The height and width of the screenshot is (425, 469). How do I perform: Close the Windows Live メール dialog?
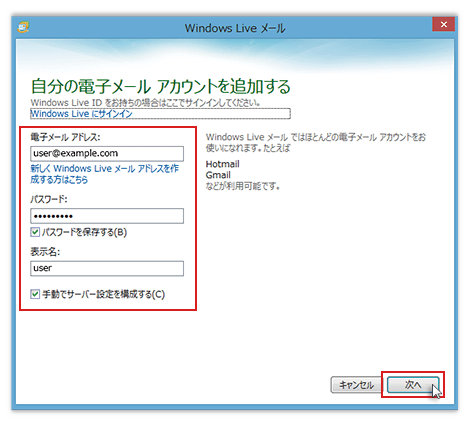coord(443,24)
